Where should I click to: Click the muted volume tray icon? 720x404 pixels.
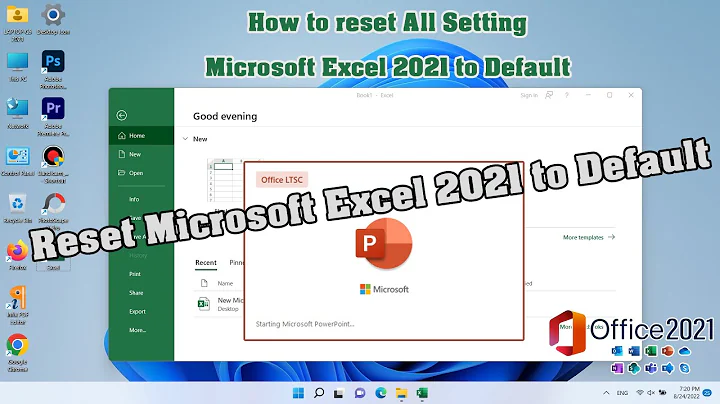click(x=651, y=393)
